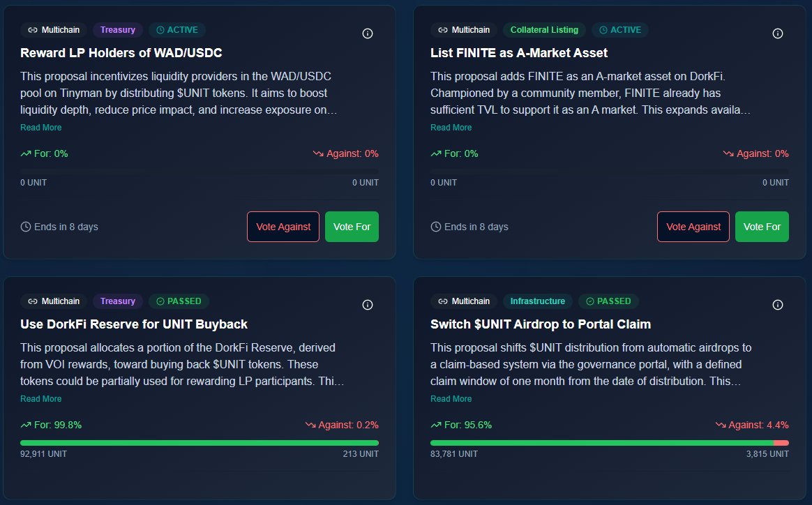Click info icon on UNIT Buyback card
Image resolution: width=812 pixels, height=505 pixels.
(368, 305)
